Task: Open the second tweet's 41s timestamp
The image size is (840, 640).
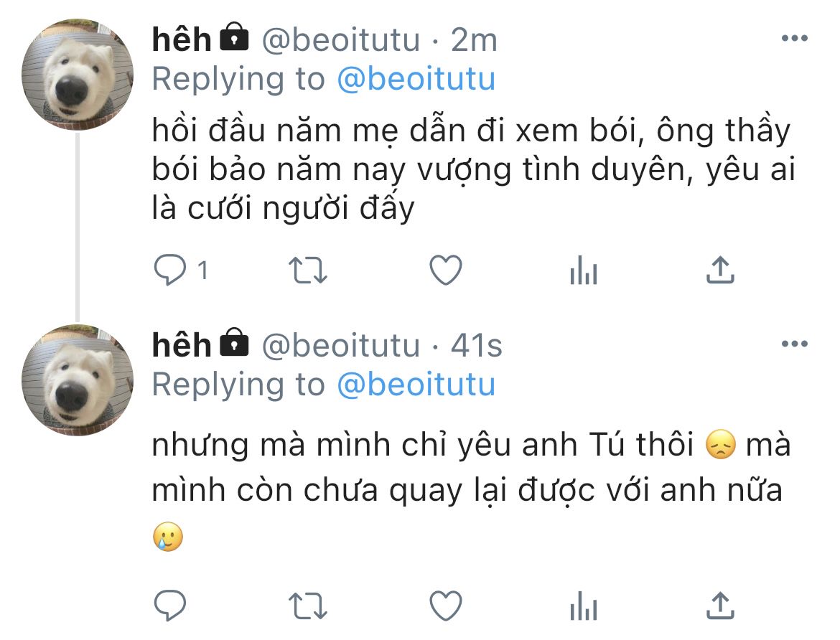Action: [476, 345]
